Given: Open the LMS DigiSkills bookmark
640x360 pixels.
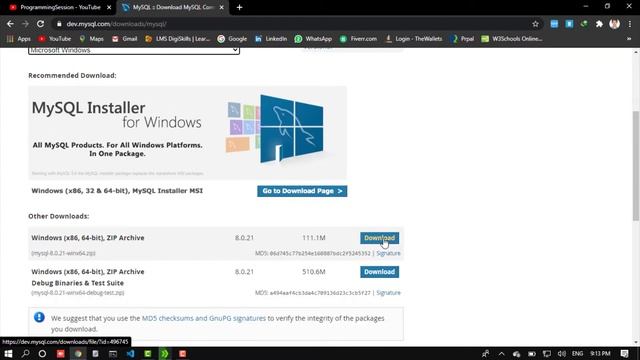Looking at the screenshot, I should coord(178,39).
